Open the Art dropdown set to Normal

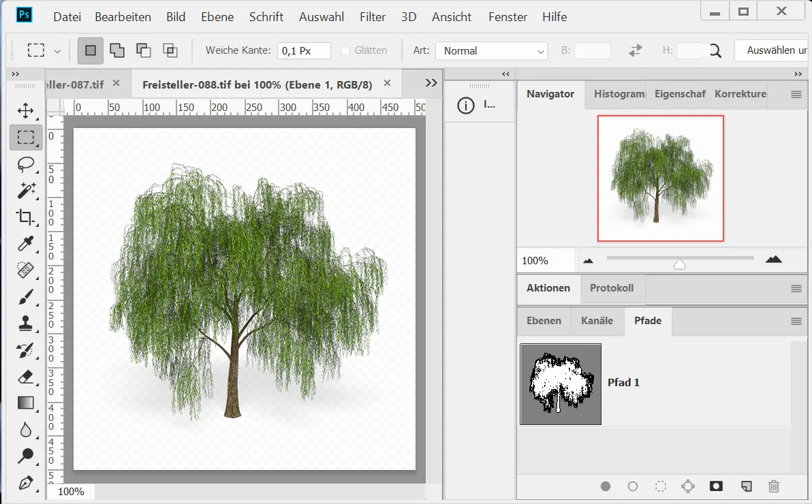click(491, 50)
